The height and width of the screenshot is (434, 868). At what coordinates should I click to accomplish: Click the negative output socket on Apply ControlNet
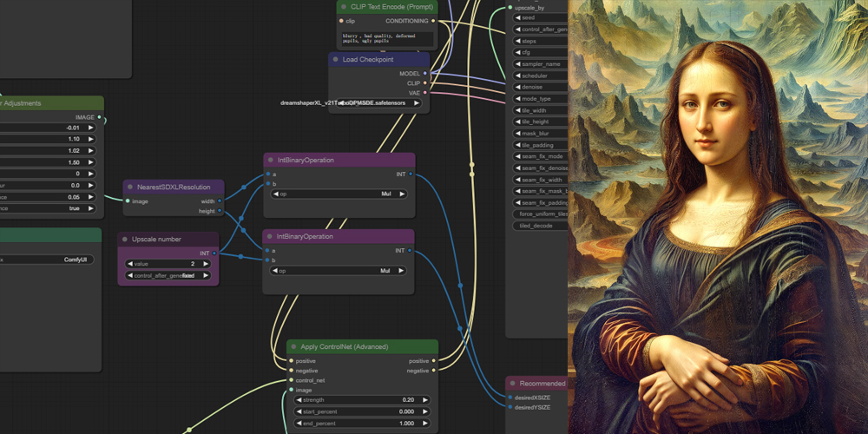pyautogui.click(x=433, y=371)
